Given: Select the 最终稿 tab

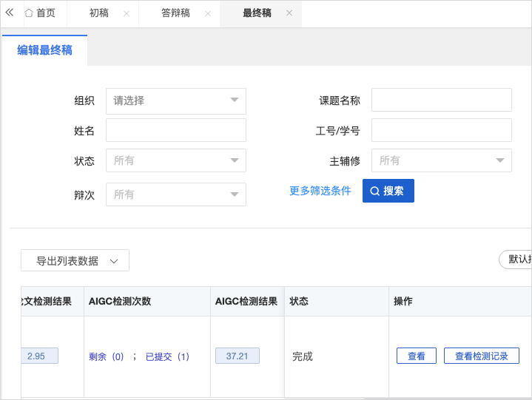Looking at the screenshot, I should [257, 13].
